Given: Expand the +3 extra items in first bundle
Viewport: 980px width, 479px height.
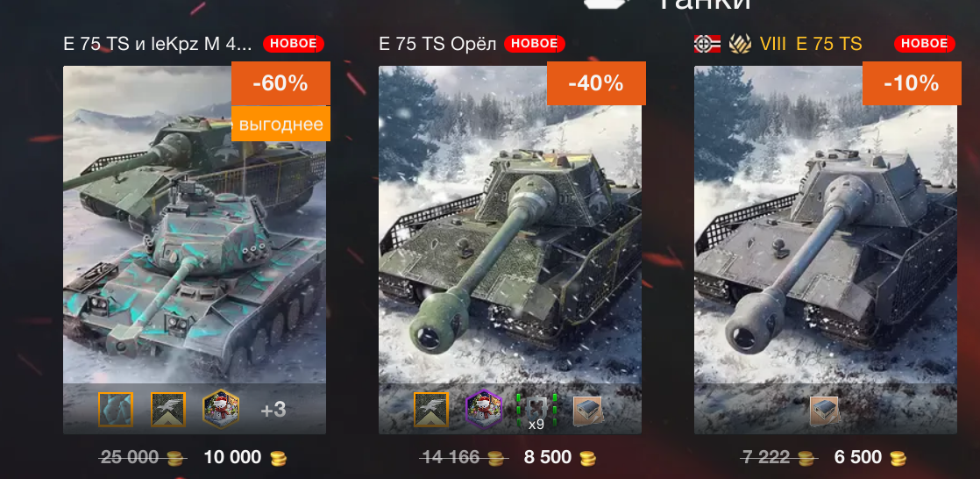Looking at the screenshot, I should [273, 410].
